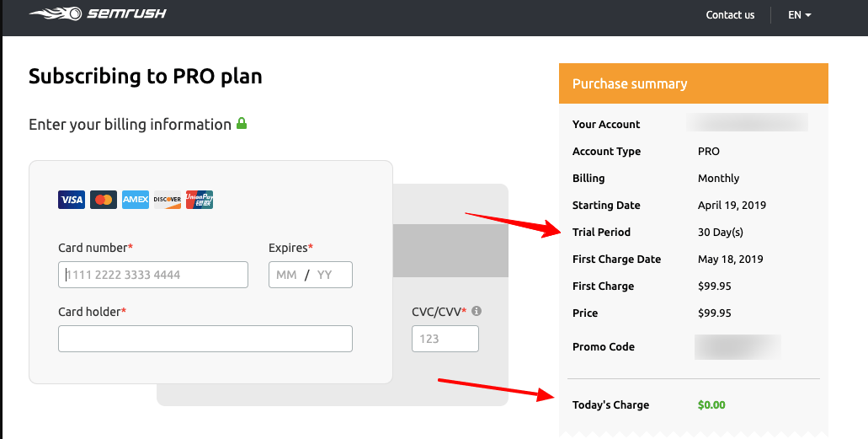Click the Promo Code label
868x439 pixels.
click(604, 347)
